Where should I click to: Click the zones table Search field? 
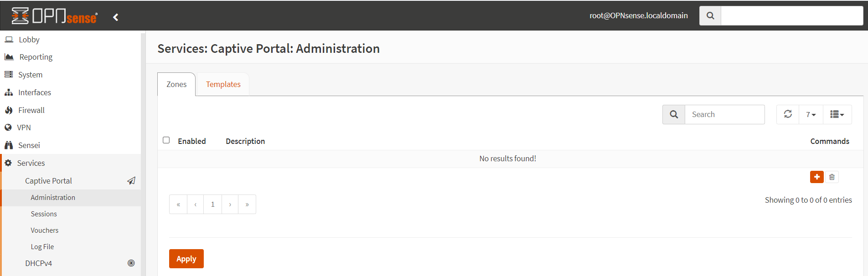[x=724, y=115]
